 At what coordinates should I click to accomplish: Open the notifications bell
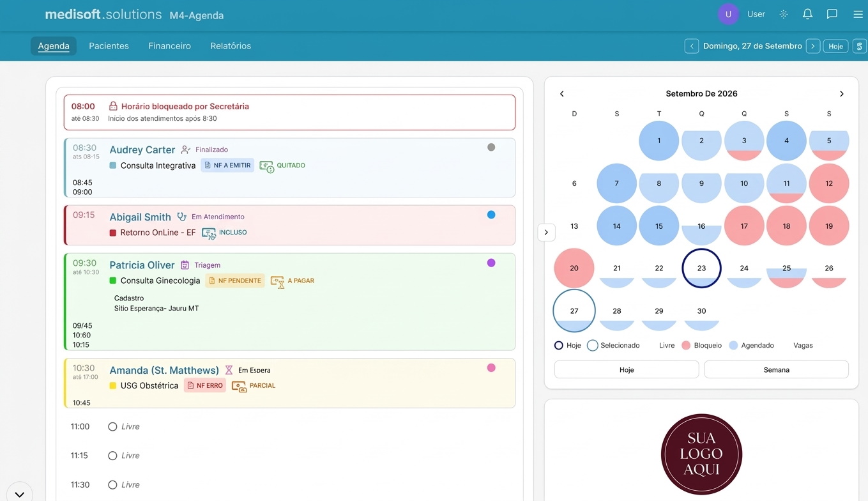click(x=808, y=14)
